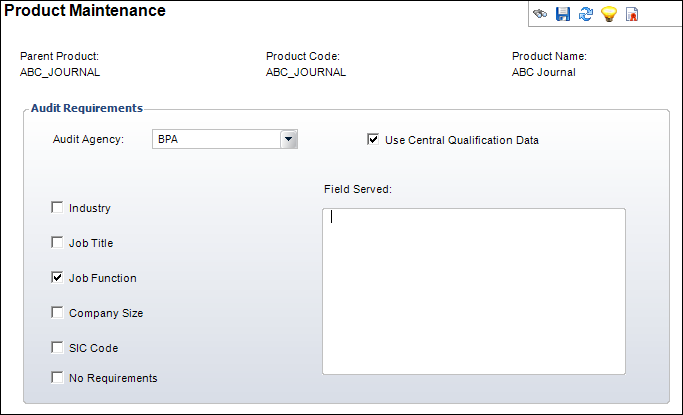Disable Use Central Qualification Data
683x415 pixels.
374,140
